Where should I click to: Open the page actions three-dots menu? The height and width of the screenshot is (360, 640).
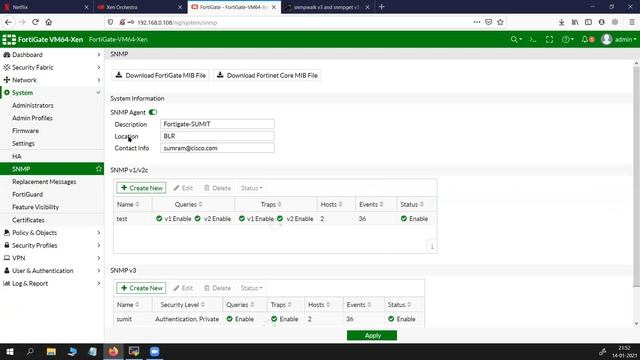point(477,22)
